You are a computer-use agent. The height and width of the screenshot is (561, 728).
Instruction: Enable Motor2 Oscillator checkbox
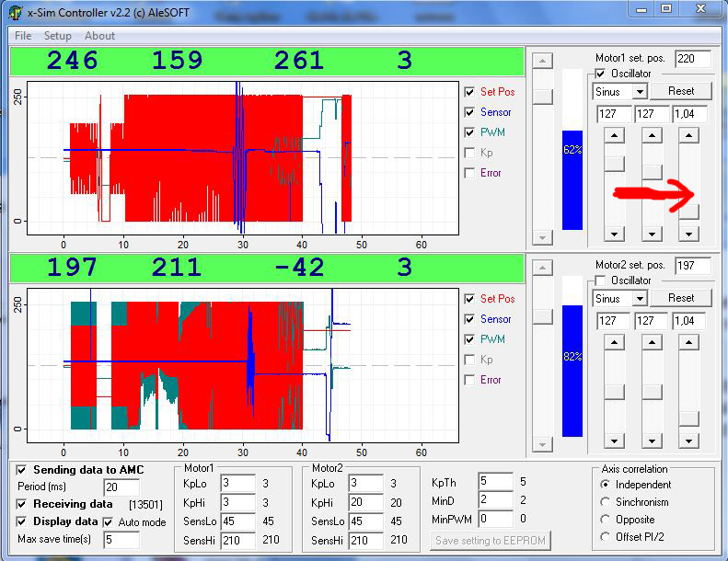[600, 280]
